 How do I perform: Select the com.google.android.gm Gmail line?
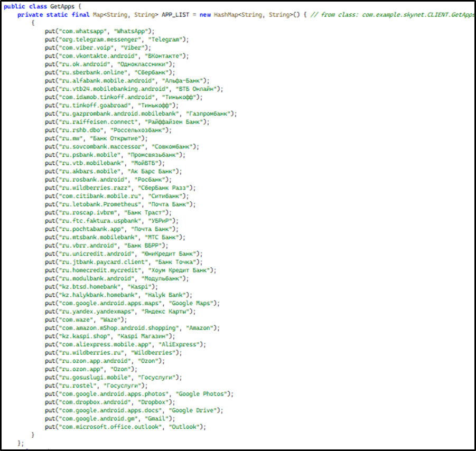pyautogui.click(x=110, y=419)
